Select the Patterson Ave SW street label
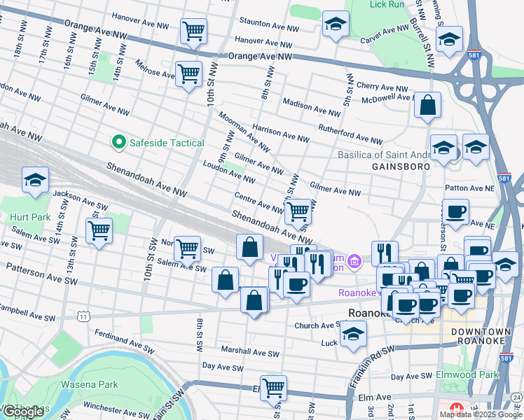Image resolution: width=524 pixels, height=420 pixels. click(x=42, y=274)
